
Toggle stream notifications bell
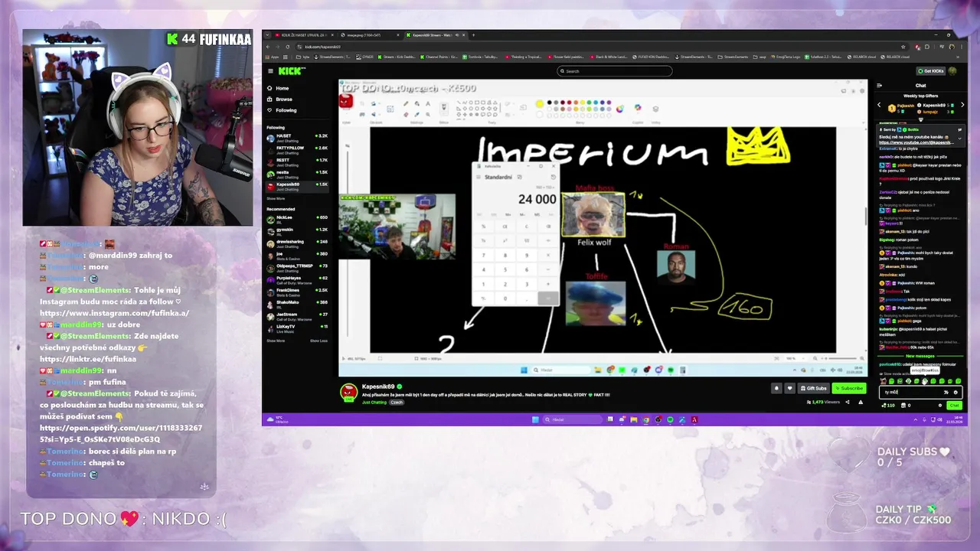[776, 388]
